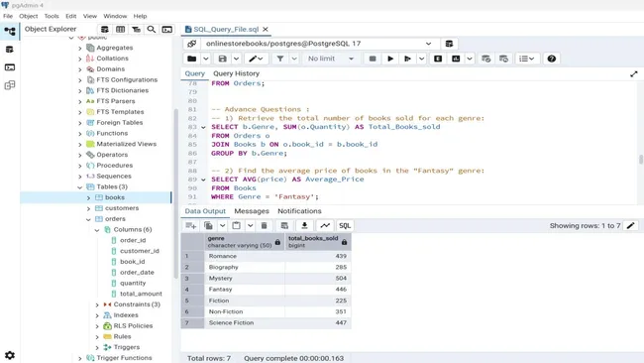
Task: Click the Save File floppy icon
Action: pos(223,59)
